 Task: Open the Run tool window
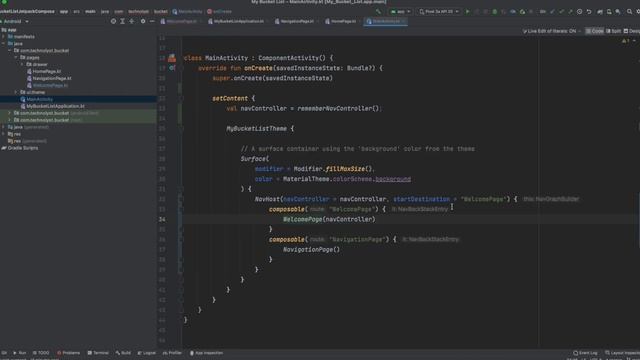tap(20, 353)
